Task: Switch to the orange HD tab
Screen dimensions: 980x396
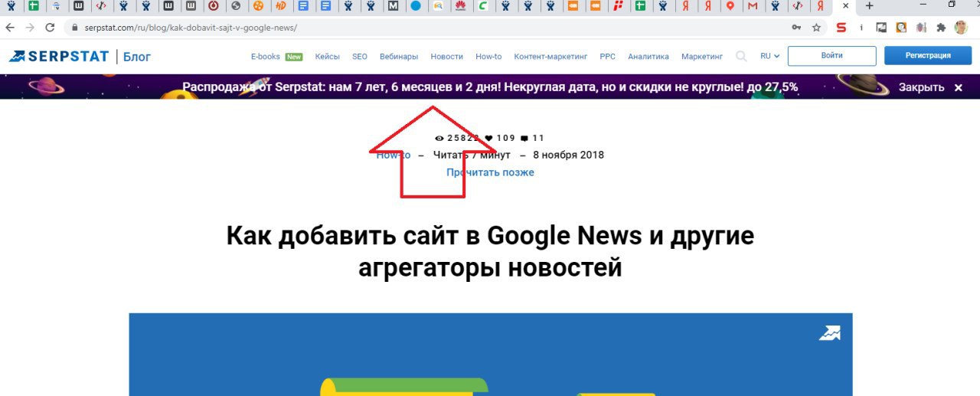Action: (280, 6)
